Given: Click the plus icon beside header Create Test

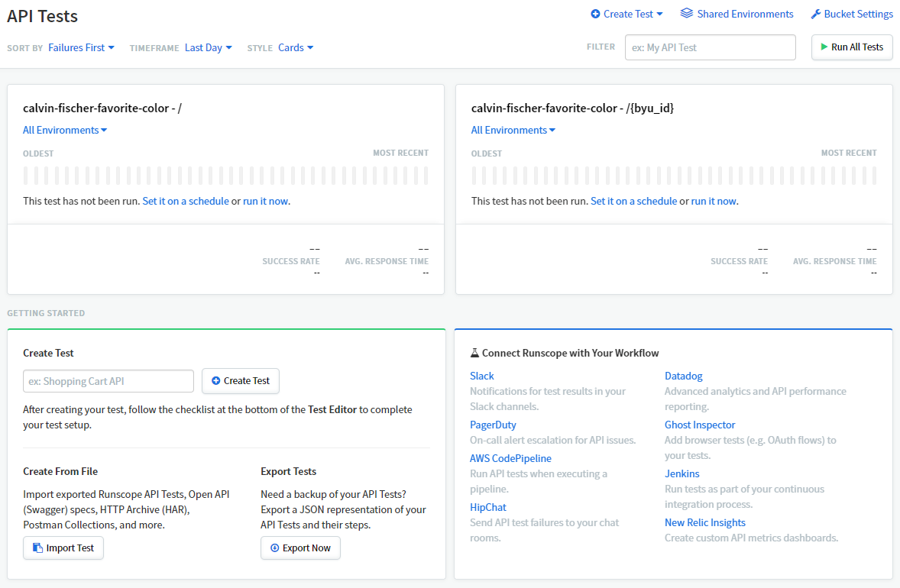Looking at the screenshot, I should pyautogui.click(x=595, y=14).
